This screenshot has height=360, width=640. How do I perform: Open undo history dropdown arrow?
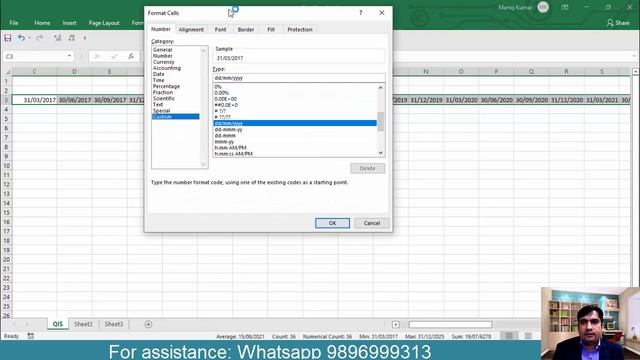(x=29, y=38)
